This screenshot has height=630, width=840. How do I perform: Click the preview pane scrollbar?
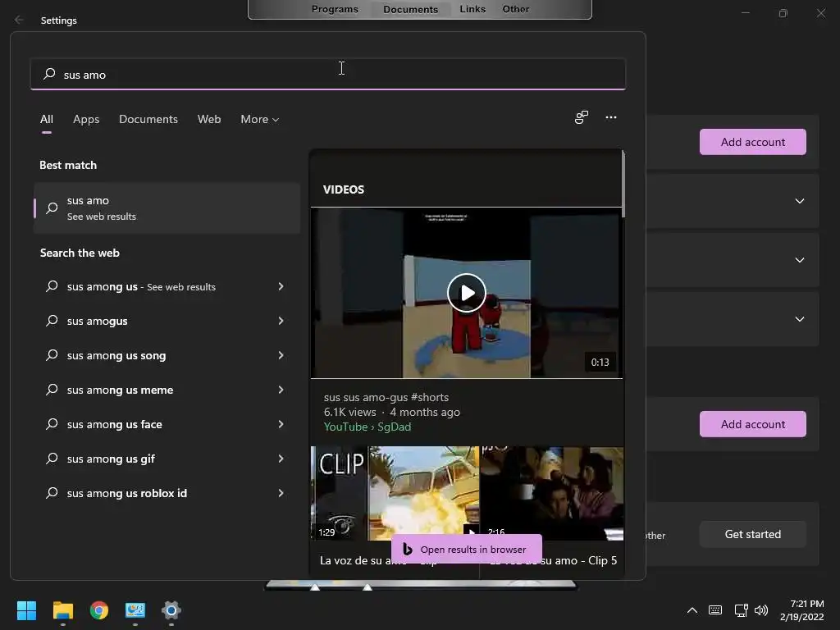click(x=623, y=185)
